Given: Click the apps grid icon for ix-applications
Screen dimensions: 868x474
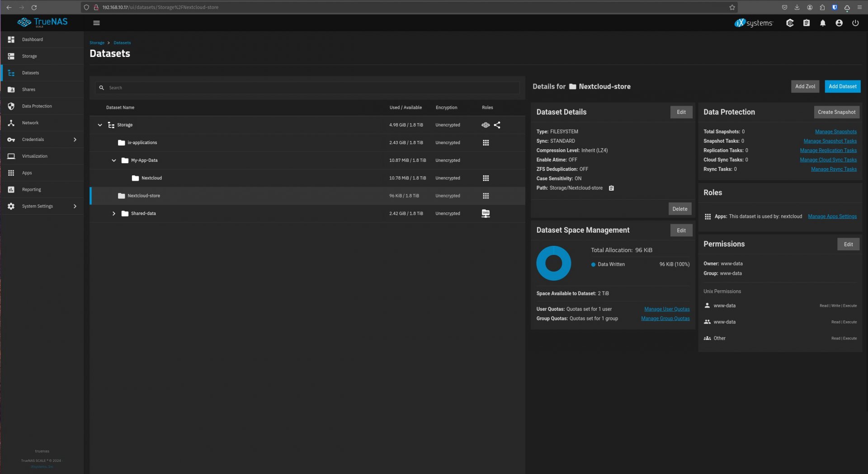Looking at the screenshot, I should click(486, 143).
